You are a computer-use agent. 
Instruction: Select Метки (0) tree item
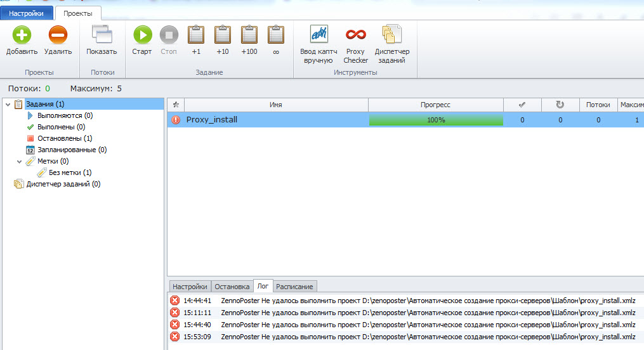(53, 161)
